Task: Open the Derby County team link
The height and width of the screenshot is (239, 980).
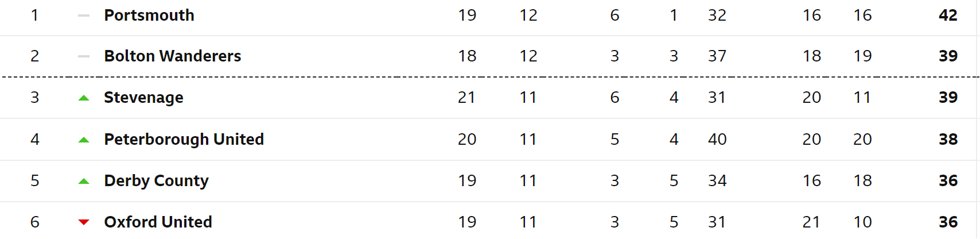Action: (156, 181)
